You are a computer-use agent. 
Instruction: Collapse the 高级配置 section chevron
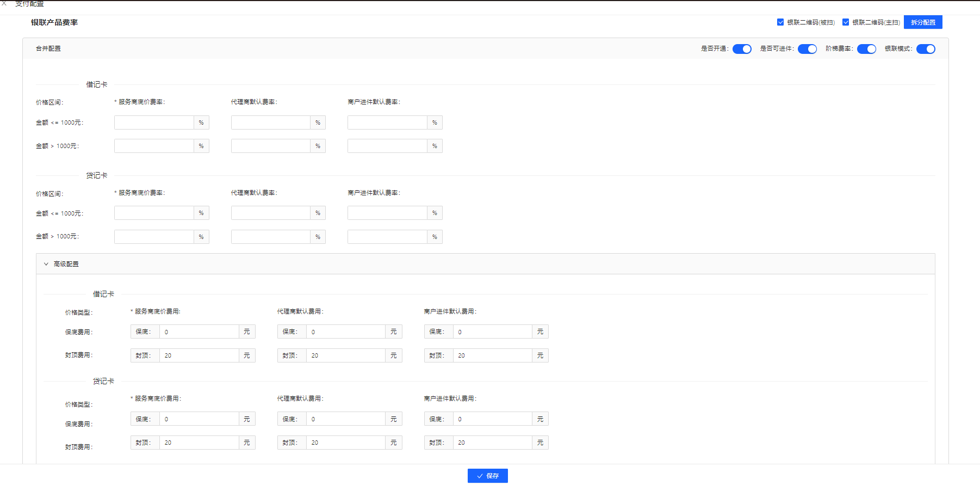click(46, 264)
